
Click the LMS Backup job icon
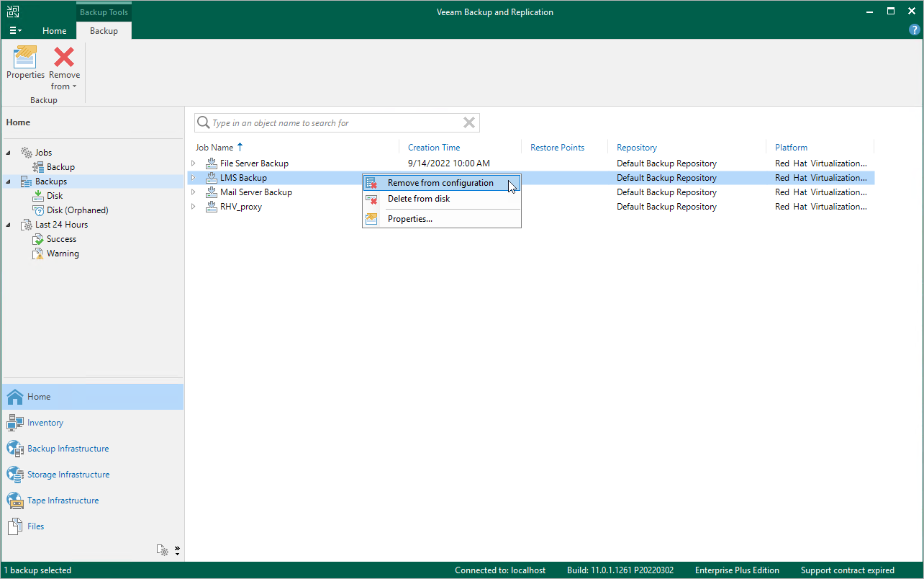(x=211, y=178)
